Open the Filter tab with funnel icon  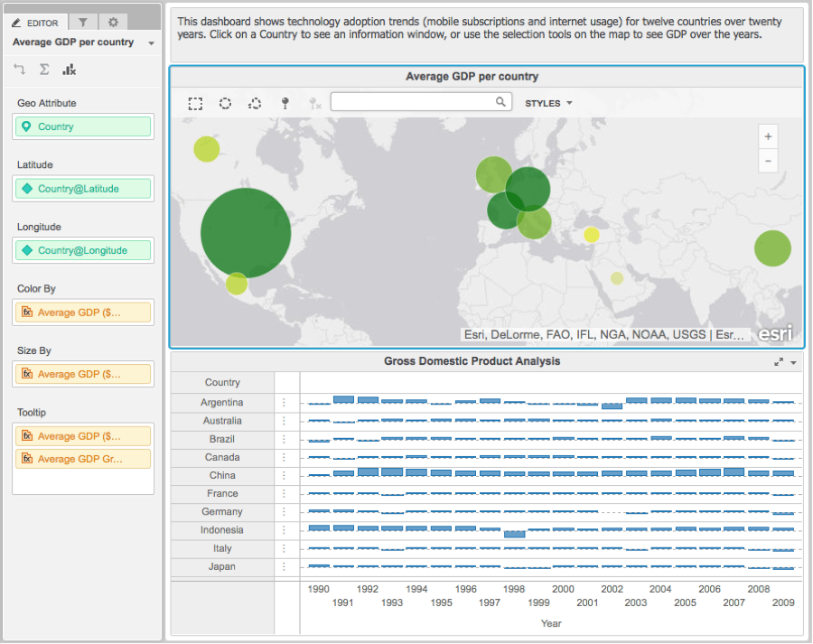tap(83, 23)
